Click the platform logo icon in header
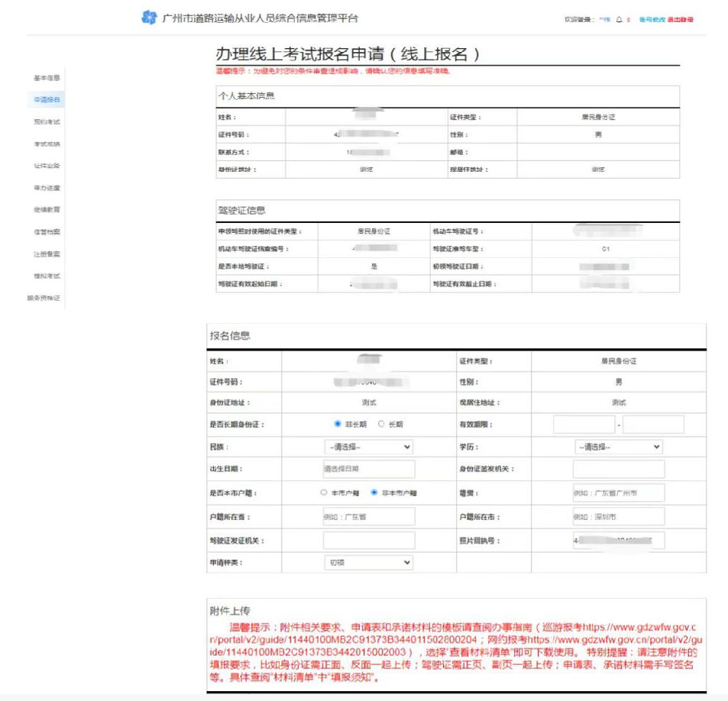728x701 pixels. click(149, 18)
